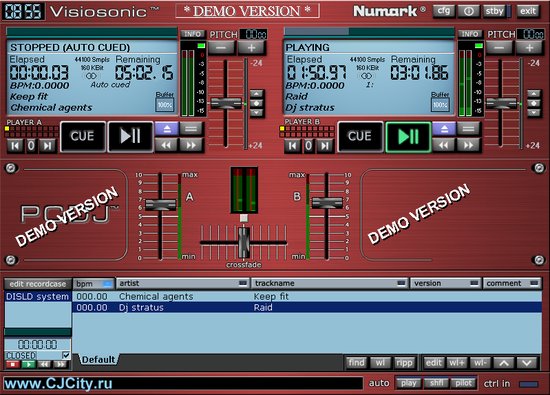Click Player B CUE button
550x395 pixels.
coord(360,136)
